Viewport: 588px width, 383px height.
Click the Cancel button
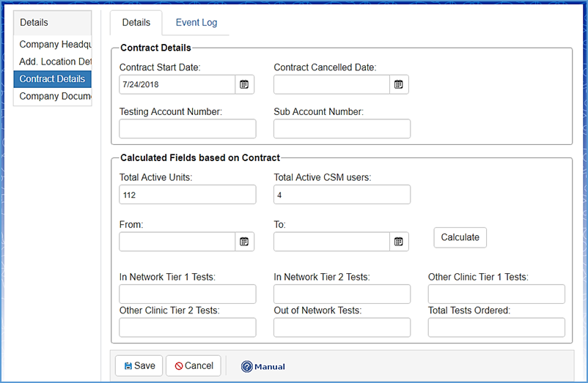194,365
